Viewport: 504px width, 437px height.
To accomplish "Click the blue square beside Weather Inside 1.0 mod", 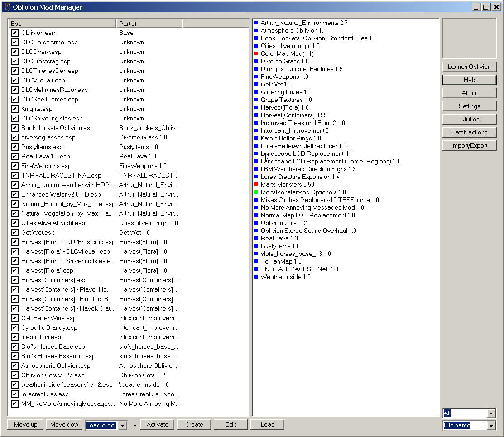I will [256, 277].
